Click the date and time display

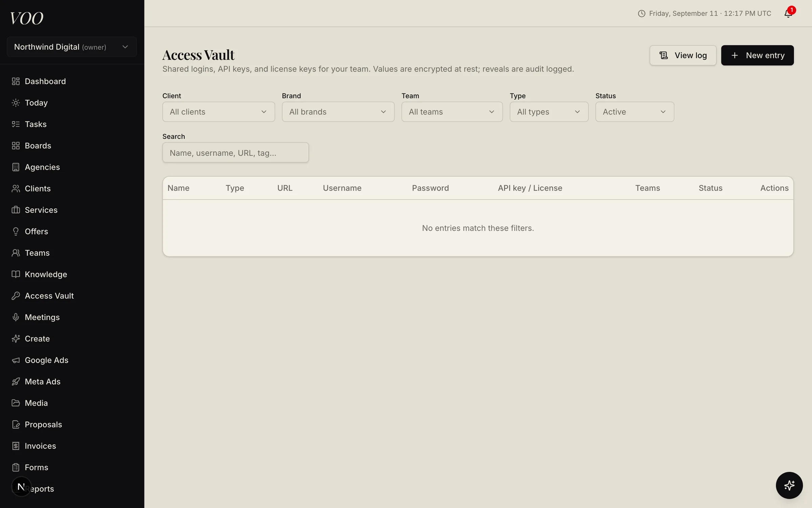pyautogui.click(x=704, y=14)
